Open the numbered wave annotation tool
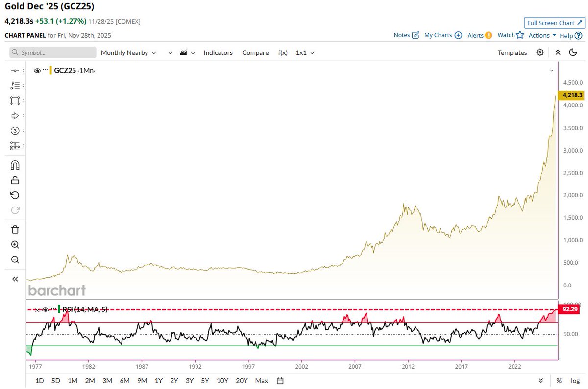 (x=15, y=131)
